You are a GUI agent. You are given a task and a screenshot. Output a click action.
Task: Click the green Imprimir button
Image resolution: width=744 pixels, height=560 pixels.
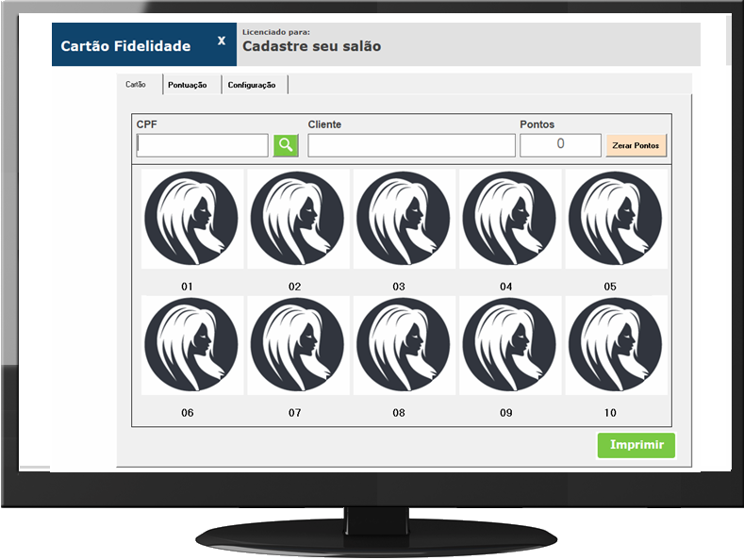point(637,445)
